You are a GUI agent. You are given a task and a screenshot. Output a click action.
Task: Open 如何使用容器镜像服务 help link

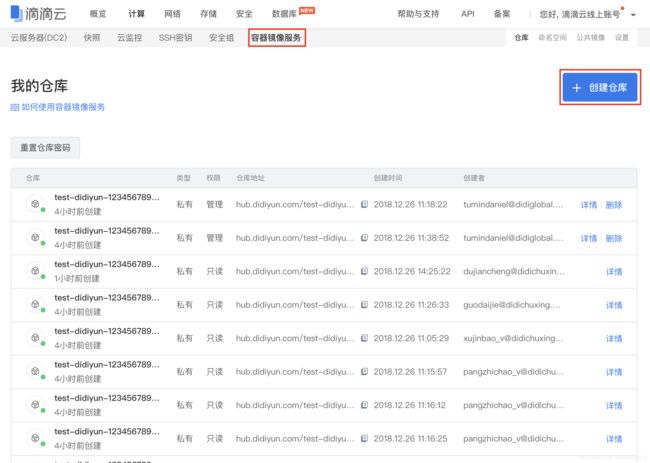63,107
